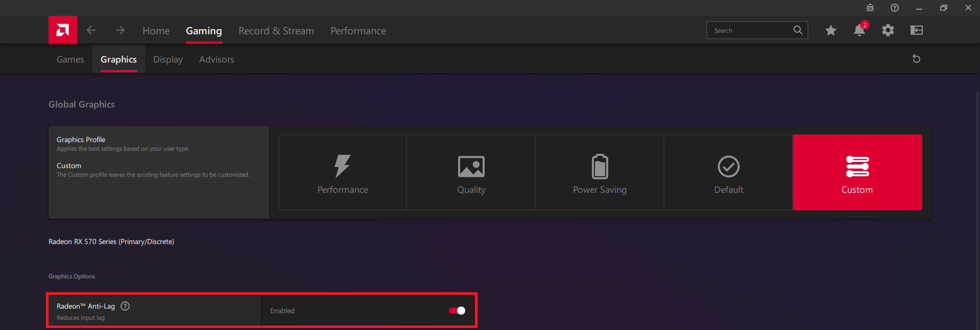
Task: Restore down the window
Action: (x=944, y=8)
